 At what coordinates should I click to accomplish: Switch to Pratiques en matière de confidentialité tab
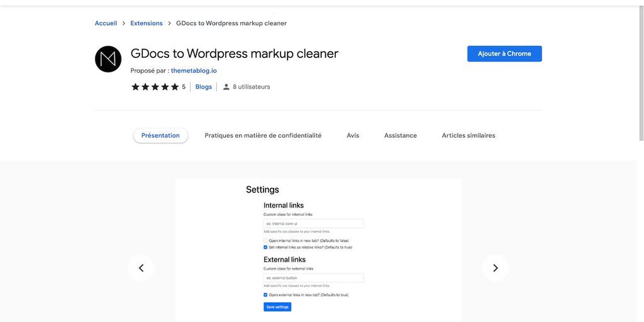point(263,136)
